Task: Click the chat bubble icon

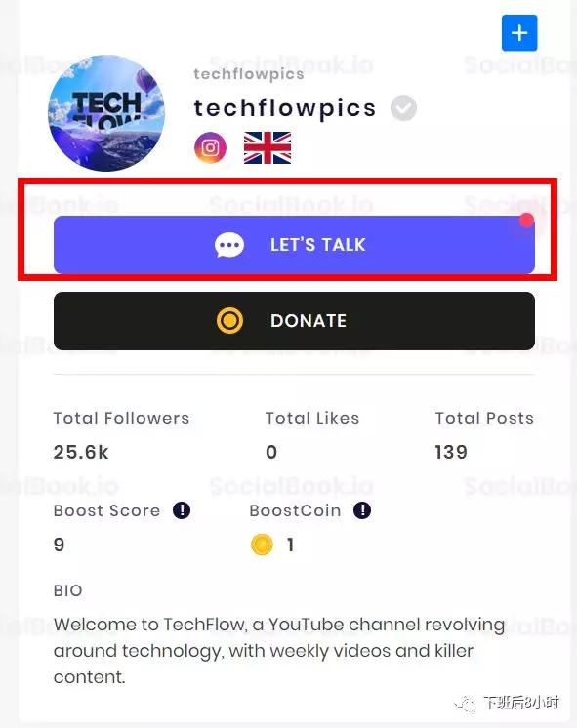Action: click(x=229, y=245)
